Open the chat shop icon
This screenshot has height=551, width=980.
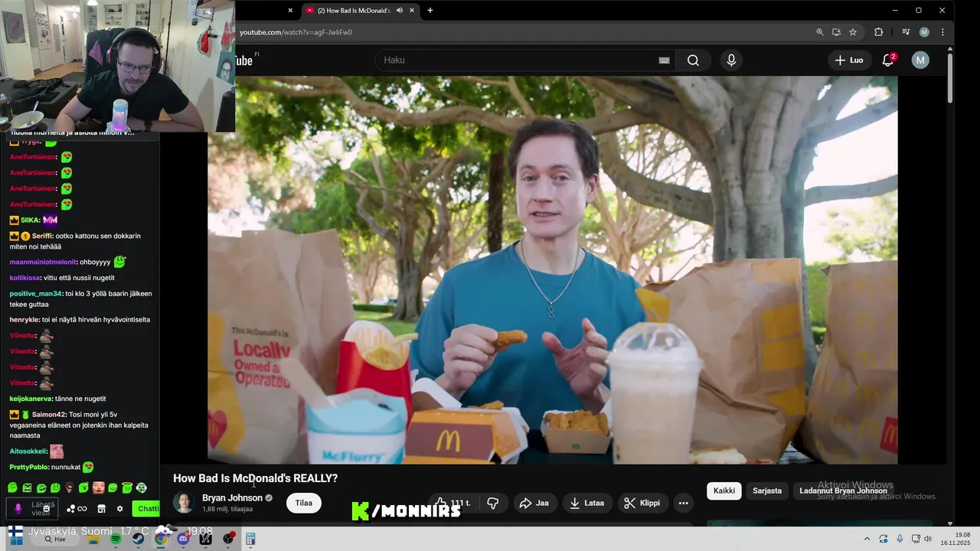point(101,508)
